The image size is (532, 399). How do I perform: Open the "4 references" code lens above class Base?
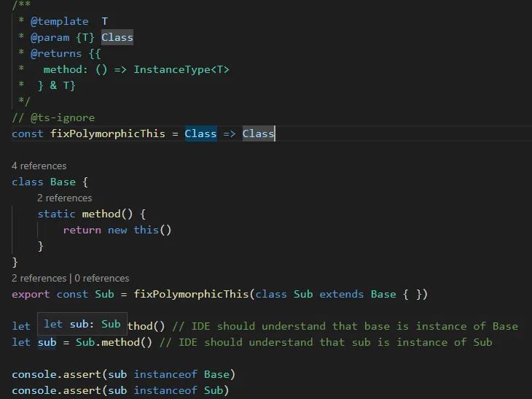coord(39,166)
